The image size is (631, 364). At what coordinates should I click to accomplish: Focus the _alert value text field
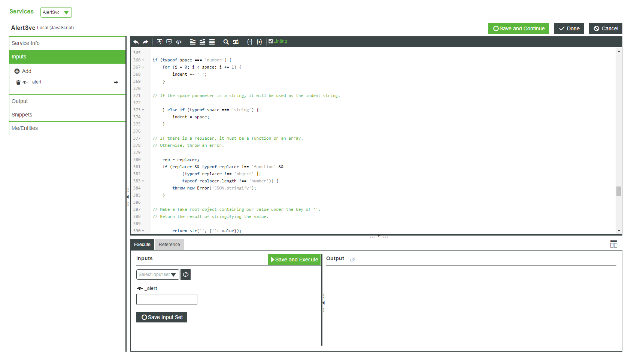(167, 299)
